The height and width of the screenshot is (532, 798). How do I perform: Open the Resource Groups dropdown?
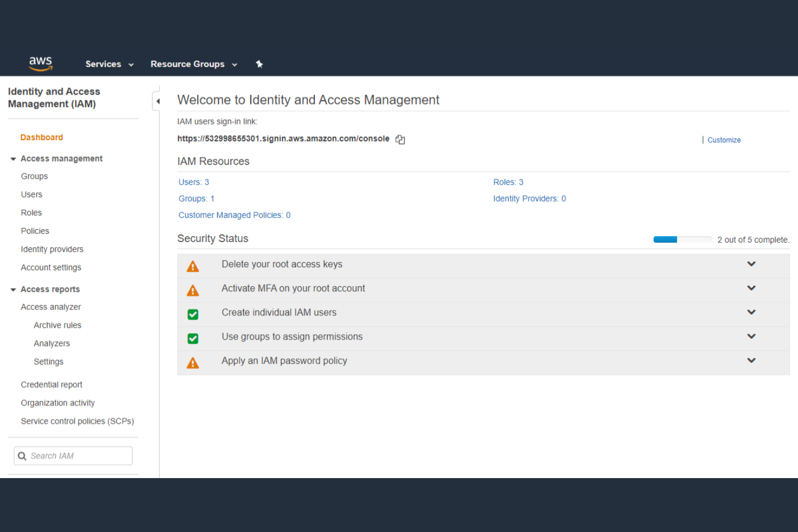pos(194,64)
